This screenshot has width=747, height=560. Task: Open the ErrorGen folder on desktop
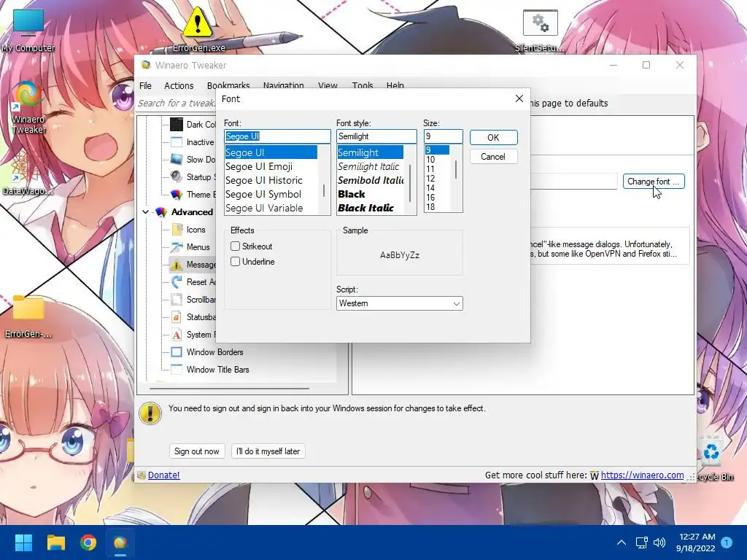(28, 316)
